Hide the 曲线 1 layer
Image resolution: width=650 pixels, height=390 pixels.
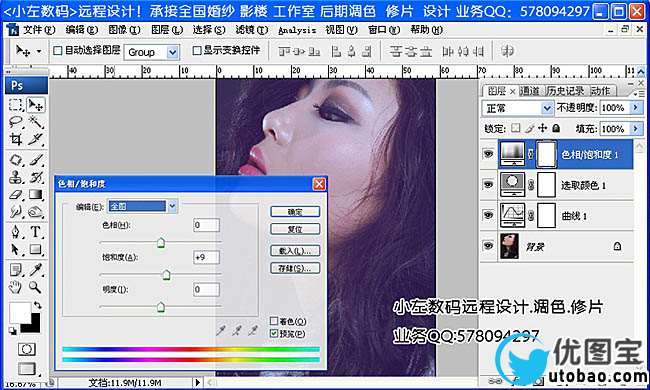[x=488, y=215]
